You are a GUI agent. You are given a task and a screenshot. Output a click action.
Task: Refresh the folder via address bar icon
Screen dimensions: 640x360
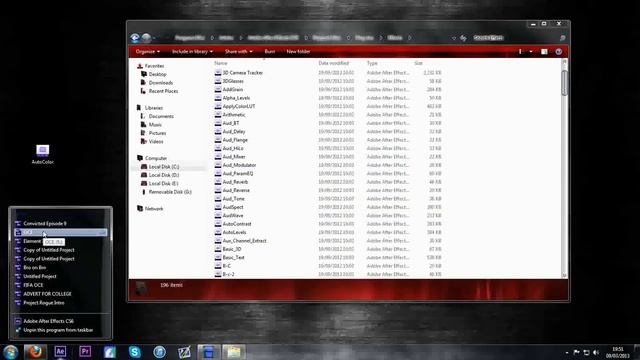(463, 38)
